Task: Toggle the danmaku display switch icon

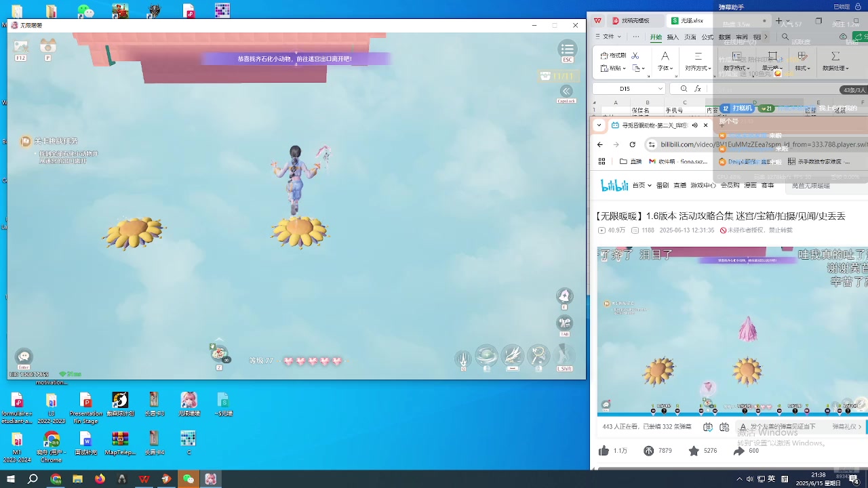Action: pos(708,427)
